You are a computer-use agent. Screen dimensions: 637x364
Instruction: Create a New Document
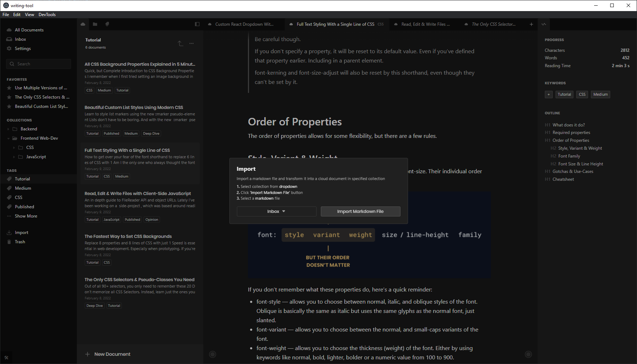(x=108, y=354)
